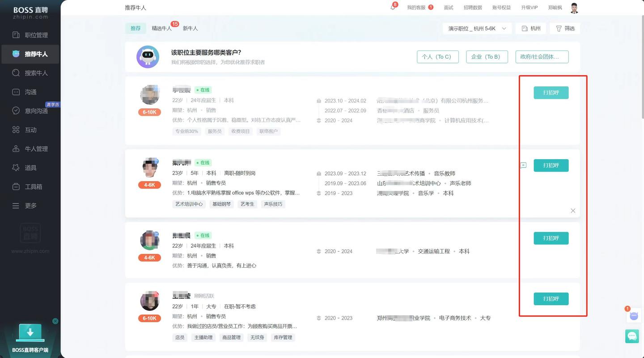Click 打招呼 on the first candidate
Screen dimensions: 644x358
click(551, 93)
